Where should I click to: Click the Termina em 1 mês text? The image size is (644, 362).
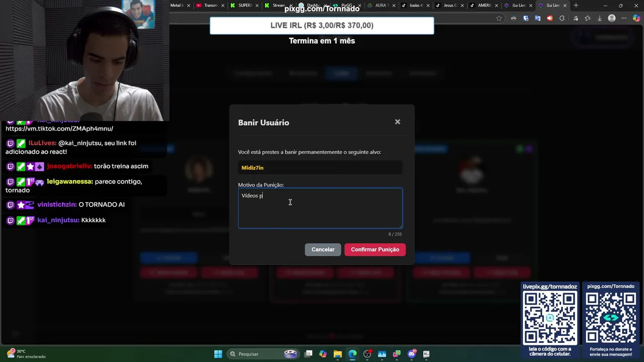click(x=322, y=41)
